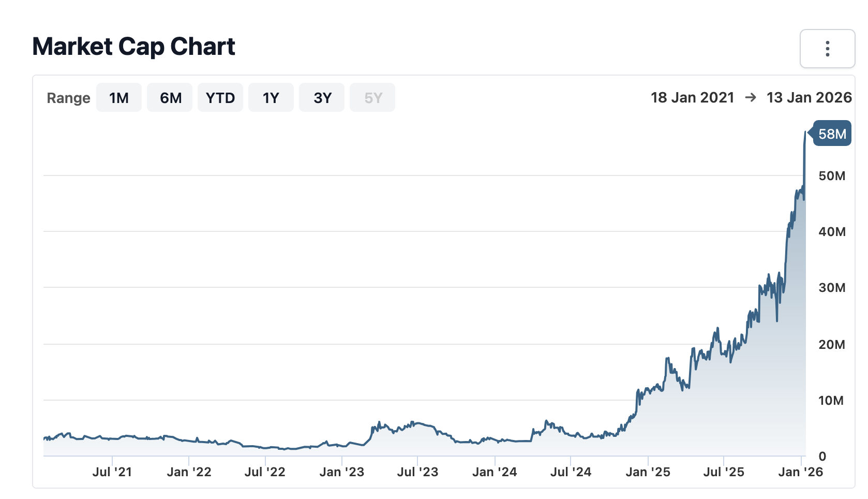Select the Jul '23 x-axis label
868x499 pixels.
tap(417, 472)
